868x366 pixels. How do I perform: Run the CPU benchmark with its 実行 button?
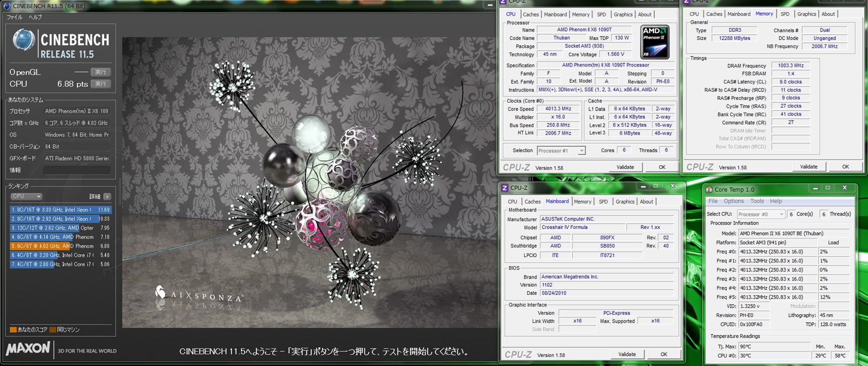pos(101,84)
